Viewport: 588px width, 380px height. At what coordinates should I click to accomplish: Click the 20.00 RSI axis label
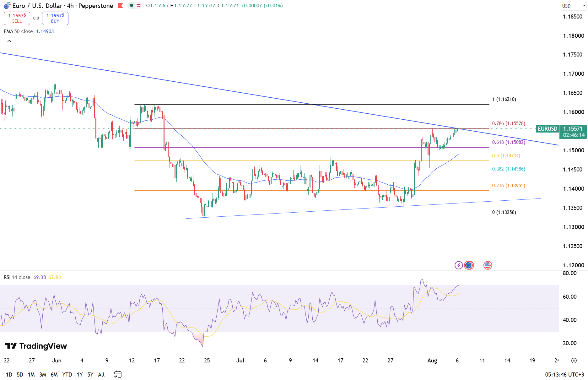tap(570, 343)
